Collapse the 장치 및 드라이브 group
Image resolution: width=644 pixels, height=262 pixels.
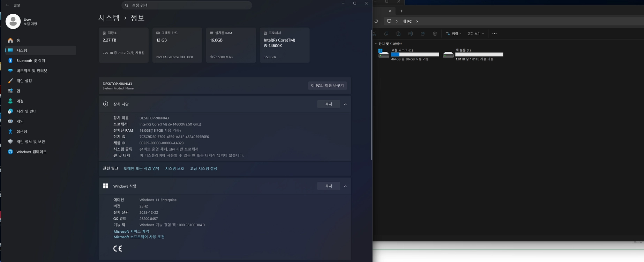click(x=376, y=44)
